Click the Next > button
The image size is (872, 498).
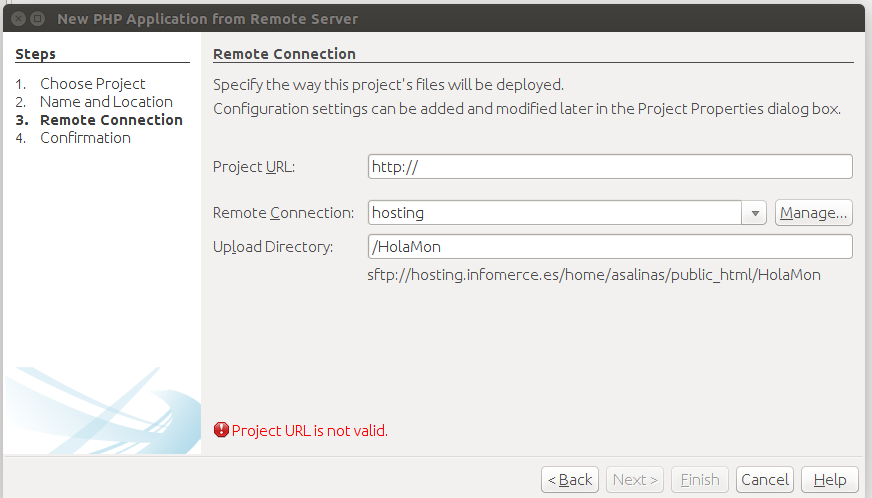pyautogui.click(x=635, y=480)
